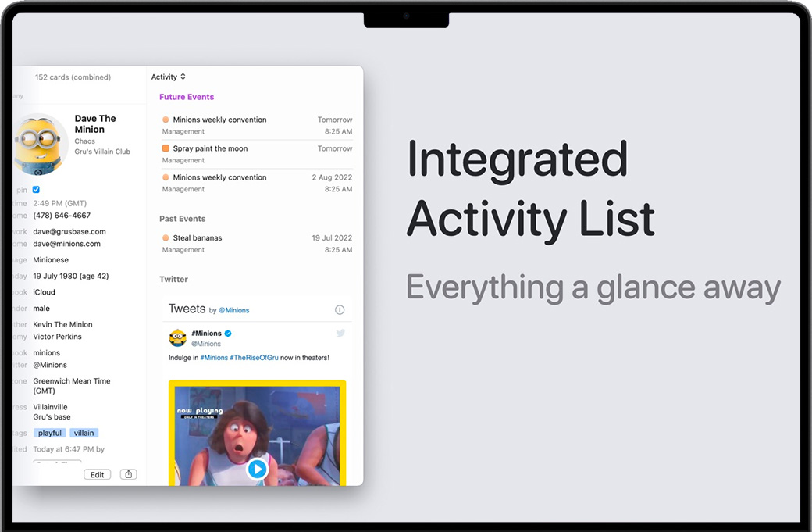Image resolution: width=812 pixels, height=532 pixels.
Task: Play the Minions tweet video
Action: click(257, 469)
